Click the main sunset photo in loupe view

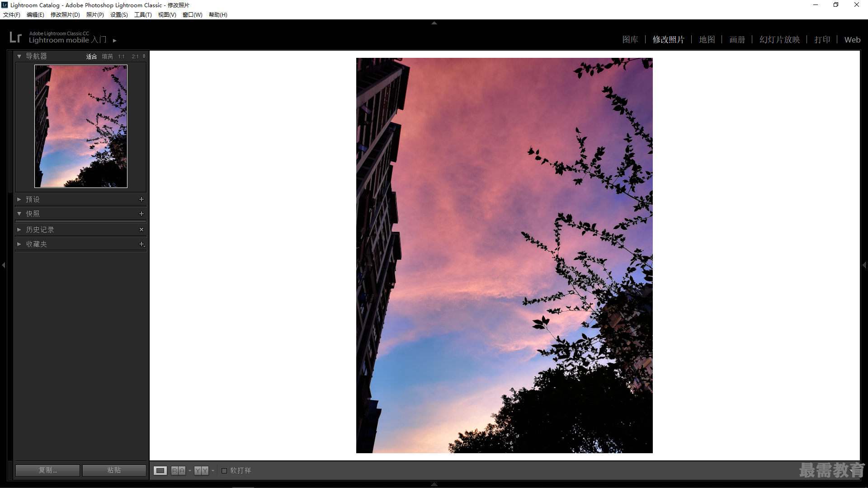tap(504, 255)
